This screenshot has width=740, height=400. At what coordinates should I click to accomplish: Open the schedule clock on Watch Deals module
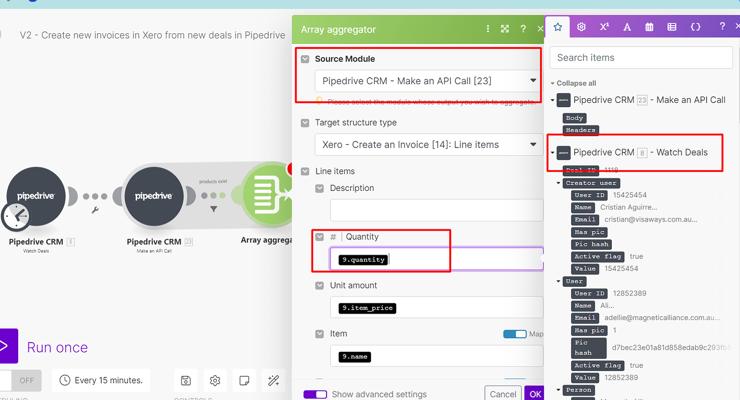[16, 216]
